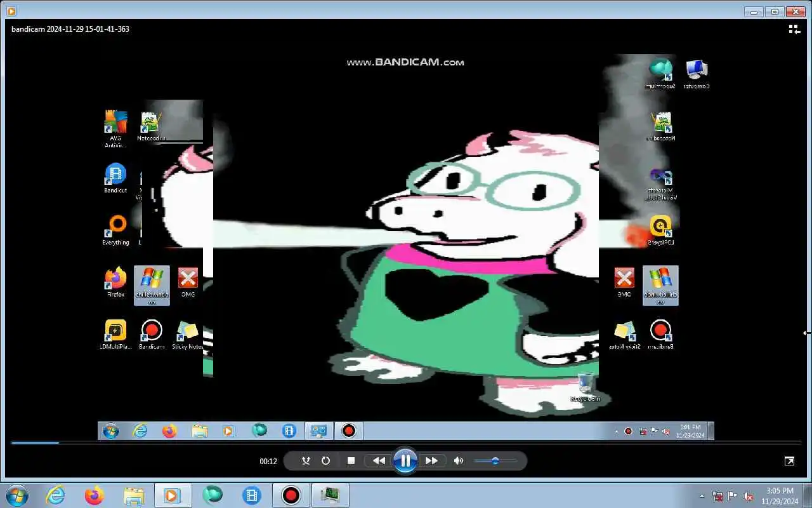Close the Media Player window
Image resolution: width=812 pixels, height=508 pixels.
pos(796,11)
